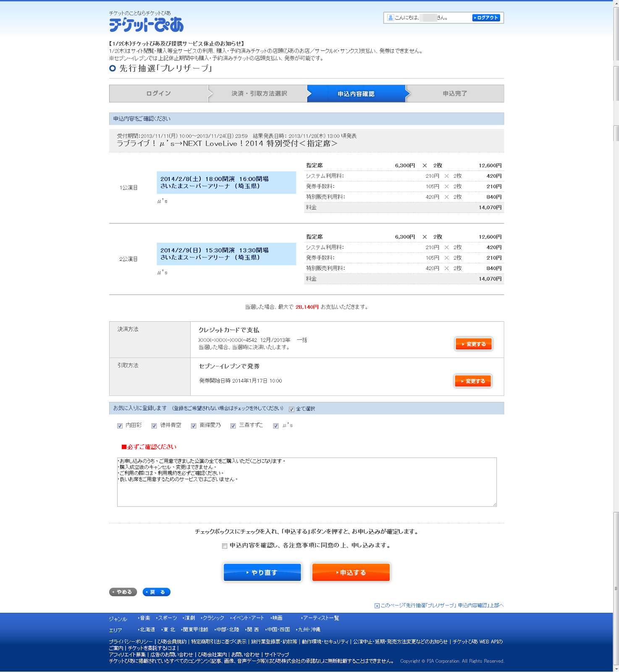
Task: Toggle the 全て選択 checkbox
Action: (x=291, y=409)
